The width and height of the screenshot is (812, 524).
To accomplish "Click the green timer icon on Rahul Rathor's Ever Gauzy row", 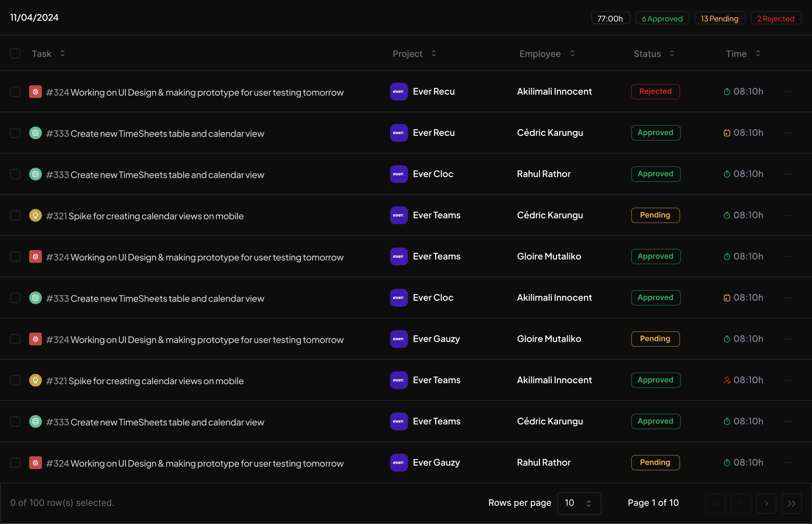I will click(727, 463).
